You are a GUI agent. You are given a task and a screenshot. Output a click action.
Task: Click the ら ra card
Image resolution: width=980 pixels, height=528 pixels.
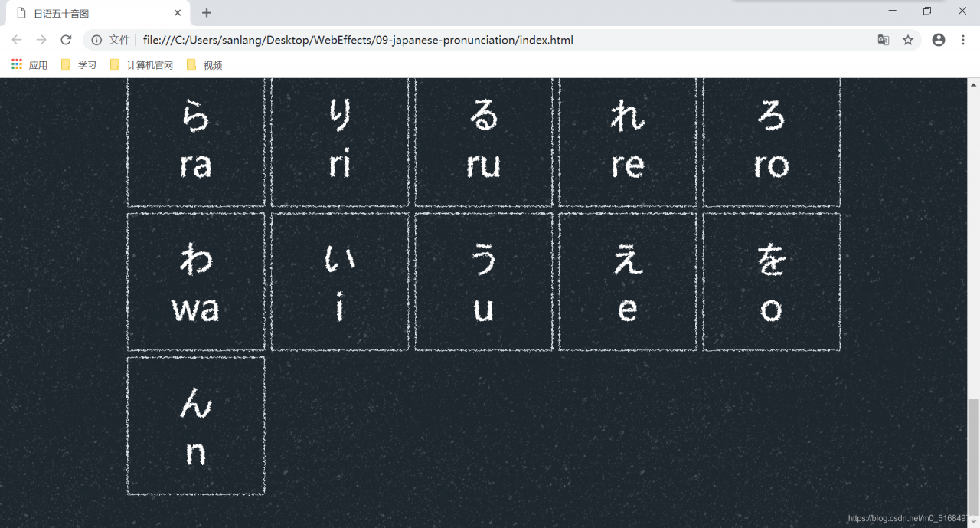196,143
